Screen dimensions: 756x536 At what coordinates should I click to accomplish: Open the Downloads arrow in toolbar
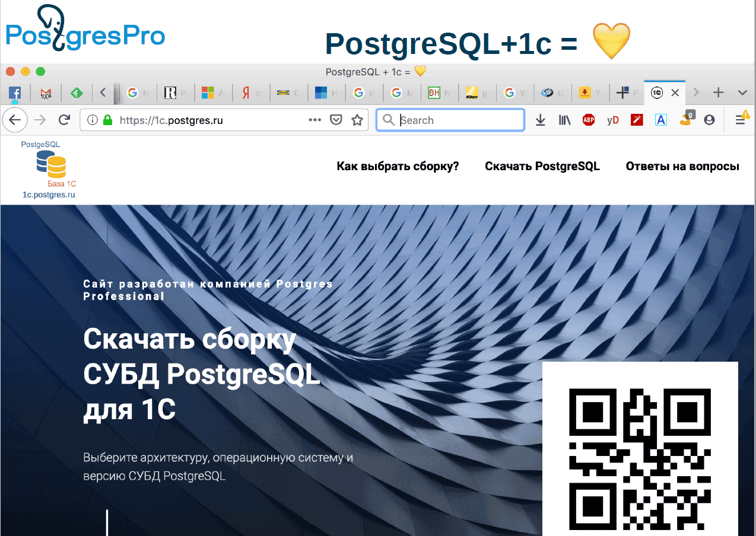click(x=540, y=120)
